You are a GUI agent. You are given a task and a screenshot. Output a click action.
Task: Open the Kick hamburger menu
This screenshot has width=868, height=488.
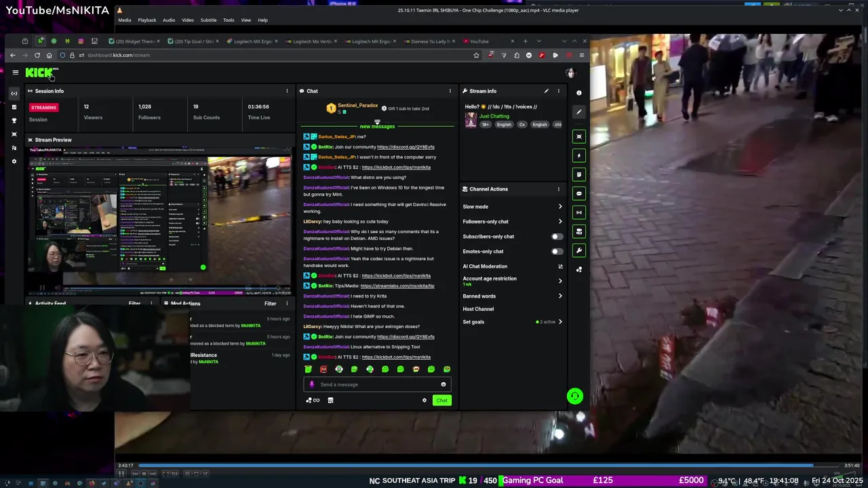pyautogui.click(x=15, y=73)
